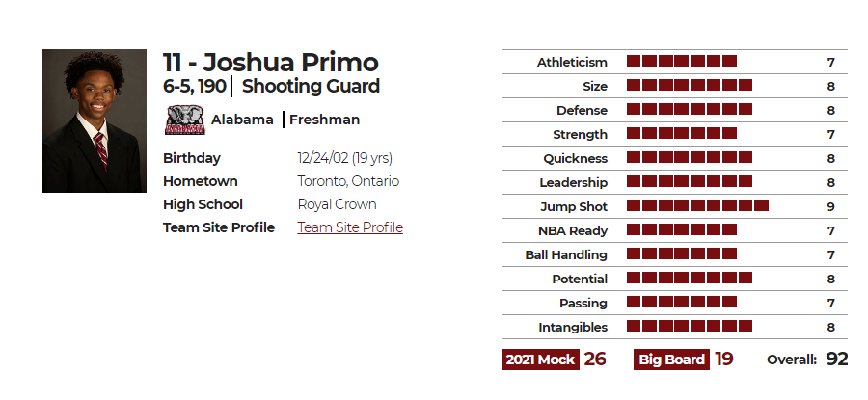Click the Overall score of 92
The height and width of the screenshot is (400, 868).
(x=836, y=360)
